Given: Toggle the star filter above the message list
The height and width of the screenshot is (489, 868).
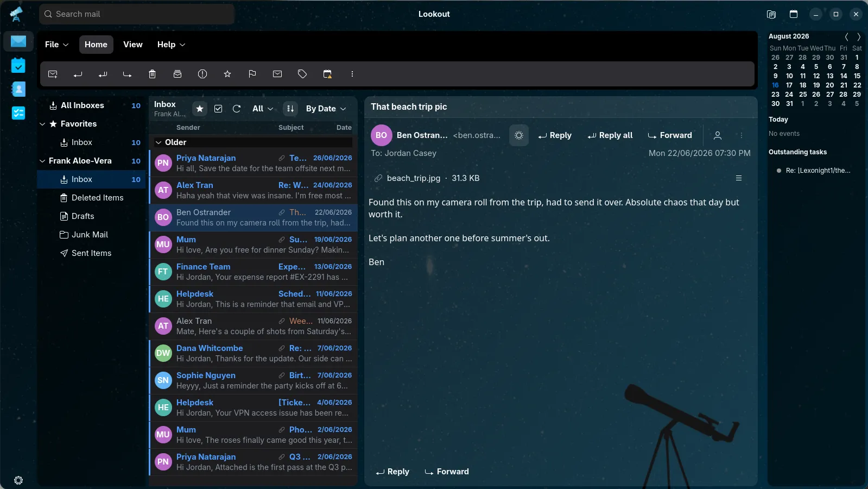Looking at the screenshot, I should click(x=200, y=109).
